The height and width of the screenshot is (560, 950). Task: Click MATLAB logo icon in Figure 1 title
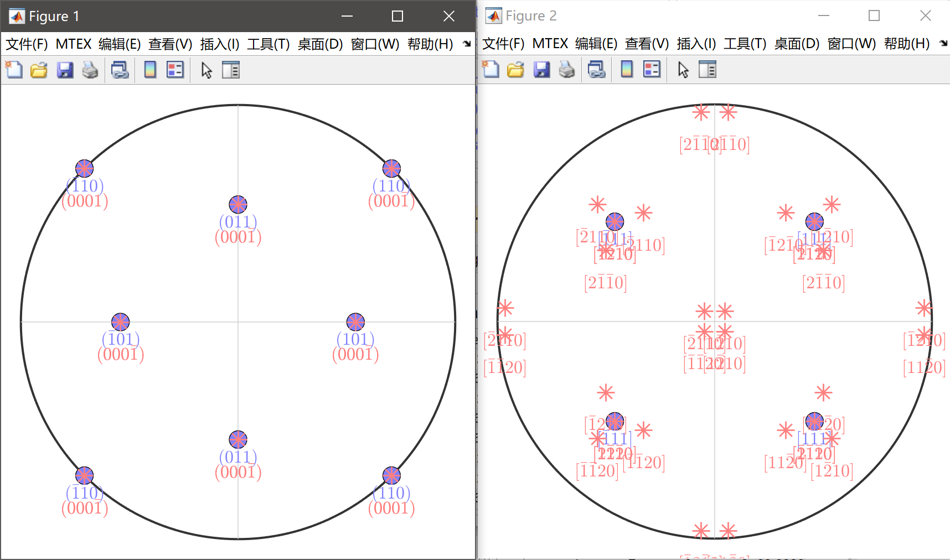coord(17,17)
